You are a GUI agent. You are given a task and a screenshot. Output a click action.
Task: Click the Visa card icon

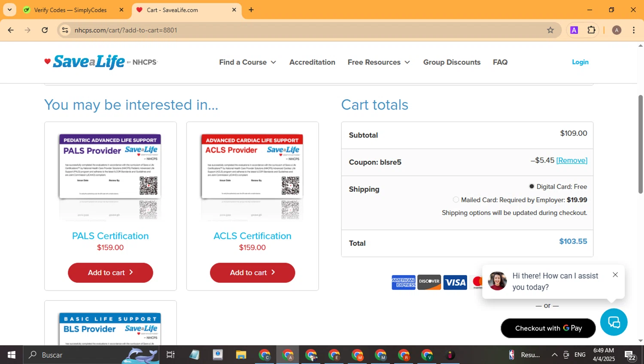click(455, 282)
